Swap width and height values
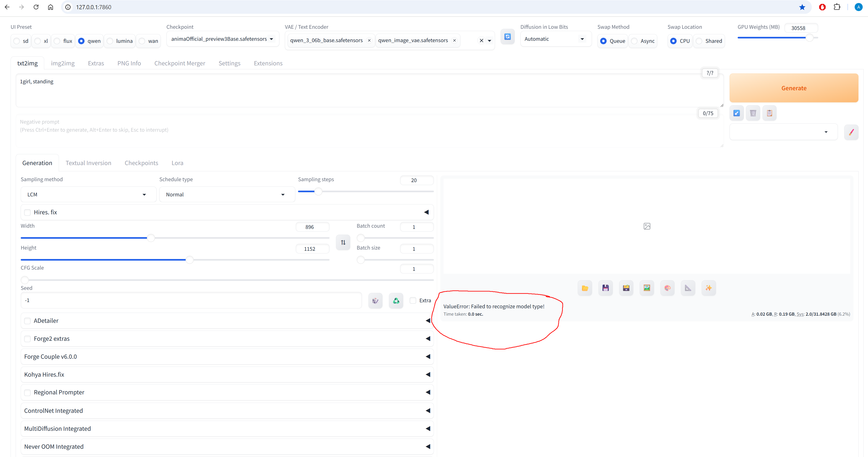The width and height of the screenshot is (868, 457). tap(343, 242)
